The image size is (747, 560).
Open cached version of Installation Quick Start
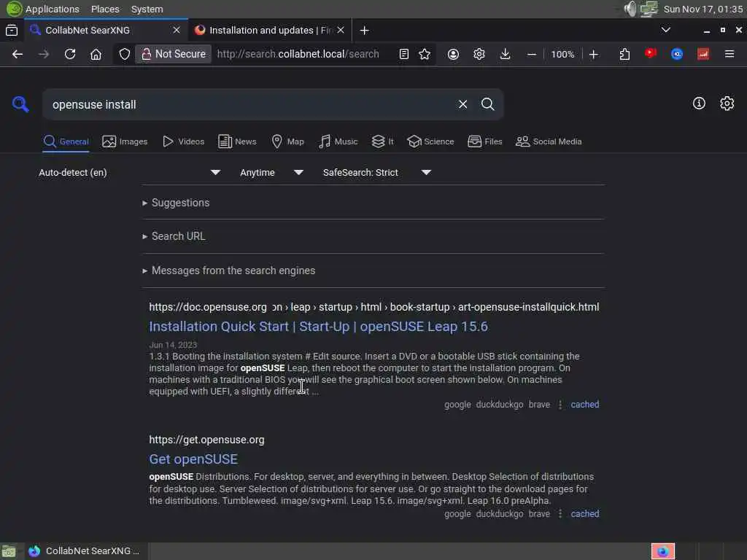coord(584,404)
